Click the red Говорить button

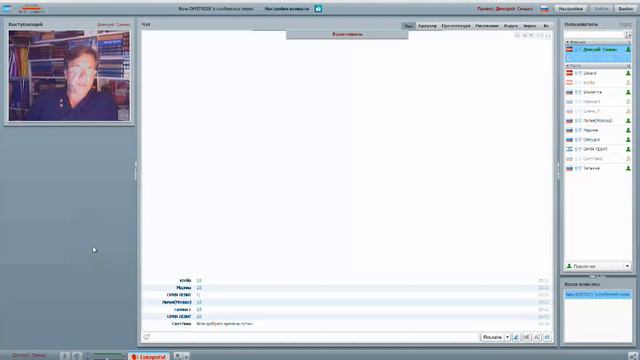[x=149, y=357]
